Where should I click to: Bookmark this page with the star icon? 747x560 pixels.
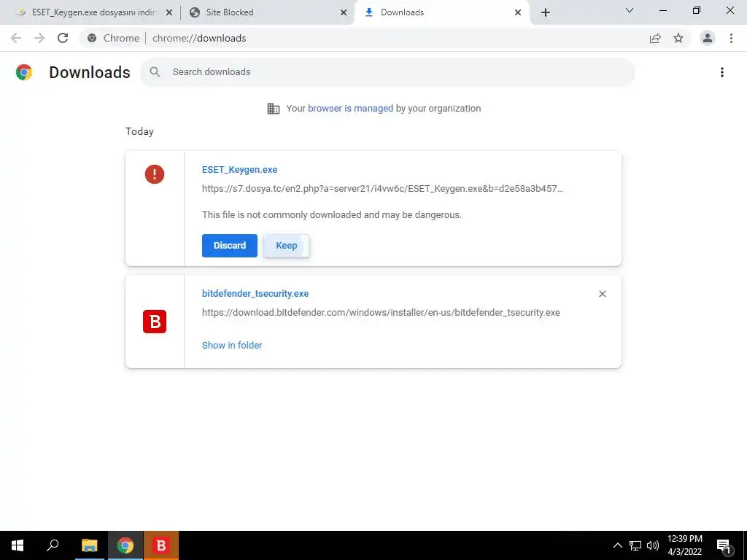[678, 38]
